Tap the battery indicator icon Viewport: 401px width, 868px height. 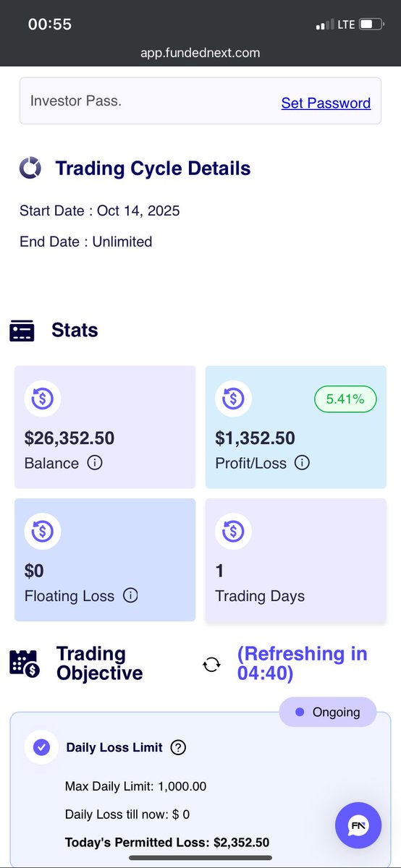click(x=371, y=25)
